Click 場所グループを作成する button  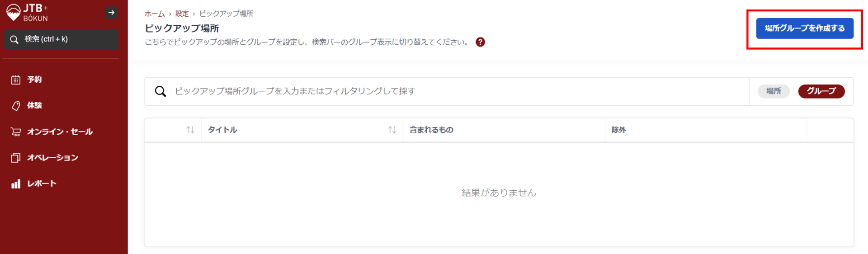804,28
